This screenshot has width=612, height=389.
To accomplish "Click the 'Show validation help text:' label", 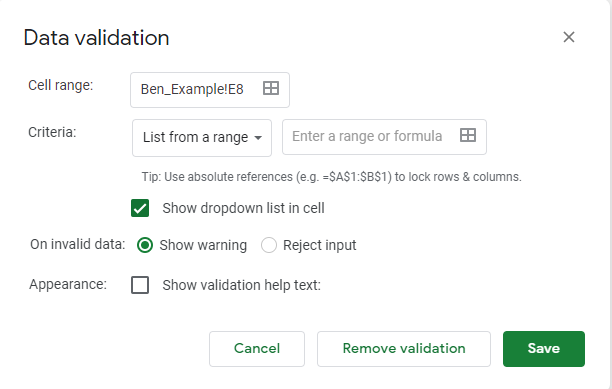I will pos(242,285).
